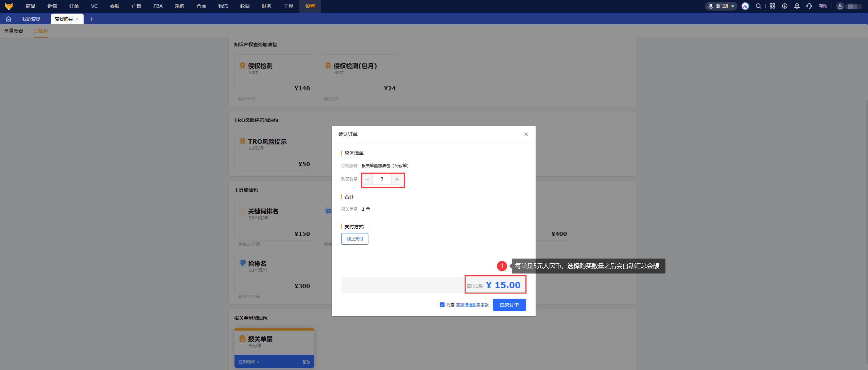The height and width of the screenshot is (370, 868).
Task: Open the notifications bell
Action: pos(797,6)
